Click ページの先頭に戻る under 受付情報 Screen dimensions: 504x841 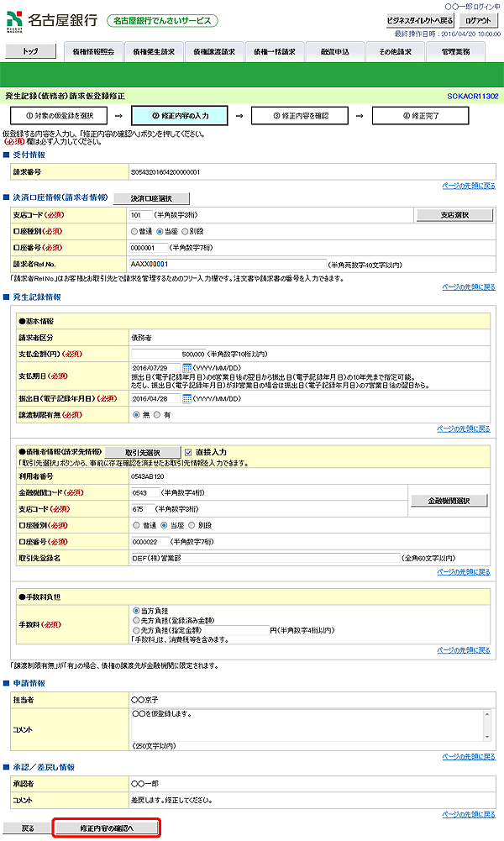pyautogui.click(x=469, y=186)
